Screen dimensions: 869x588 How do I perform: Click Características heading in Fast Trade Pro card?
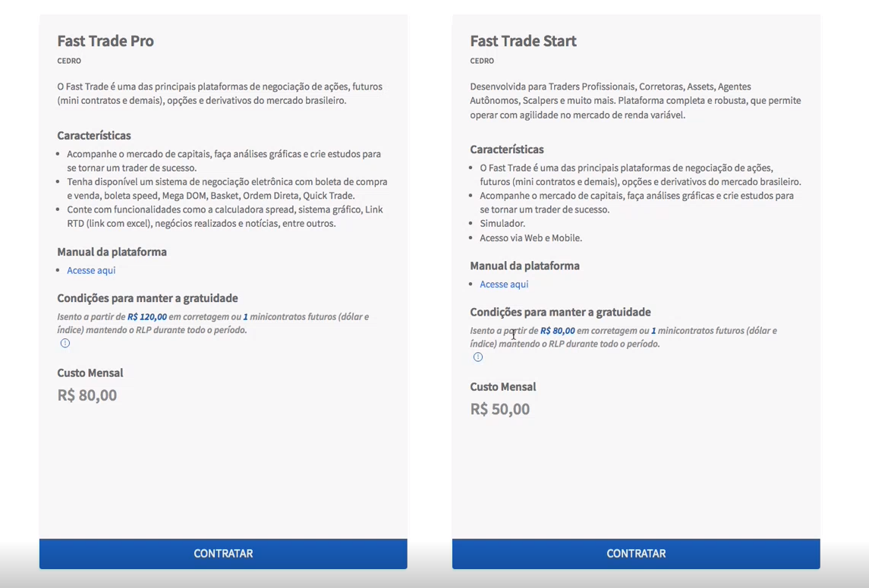94,136
